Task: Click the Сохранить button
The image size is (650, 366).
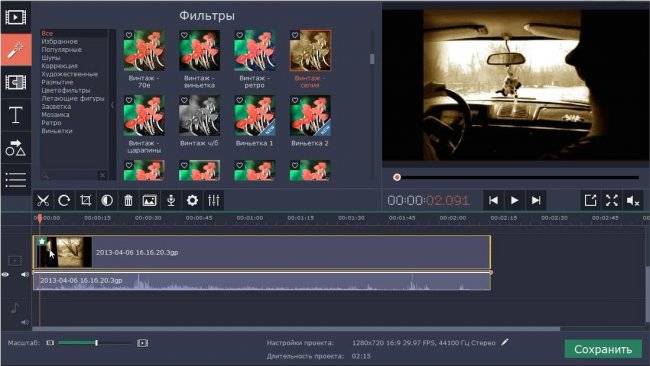Action: tap(603, 349)
